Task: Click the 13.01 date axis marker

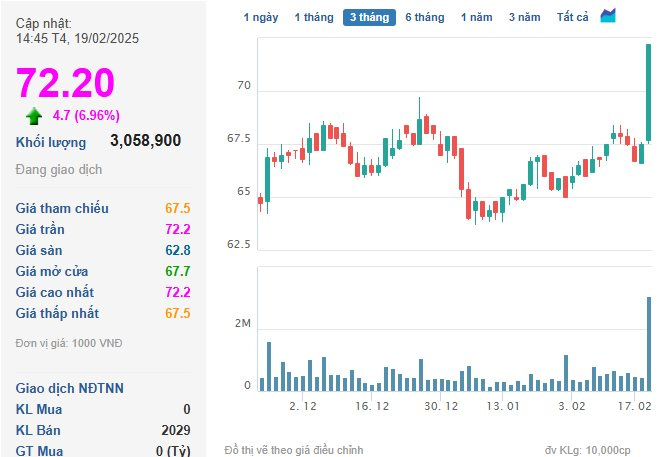Action: coord(503,406)
